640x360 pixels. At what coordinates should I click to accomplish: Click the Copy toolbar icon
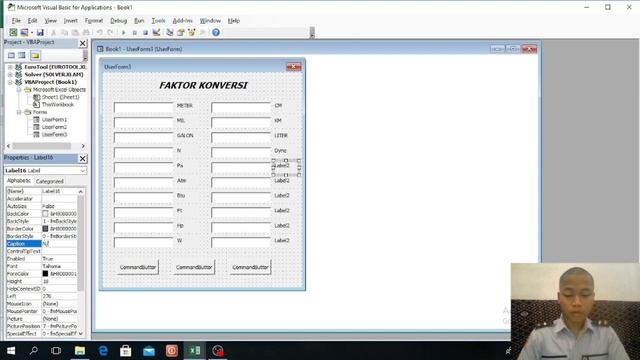(x=64, y=32)
